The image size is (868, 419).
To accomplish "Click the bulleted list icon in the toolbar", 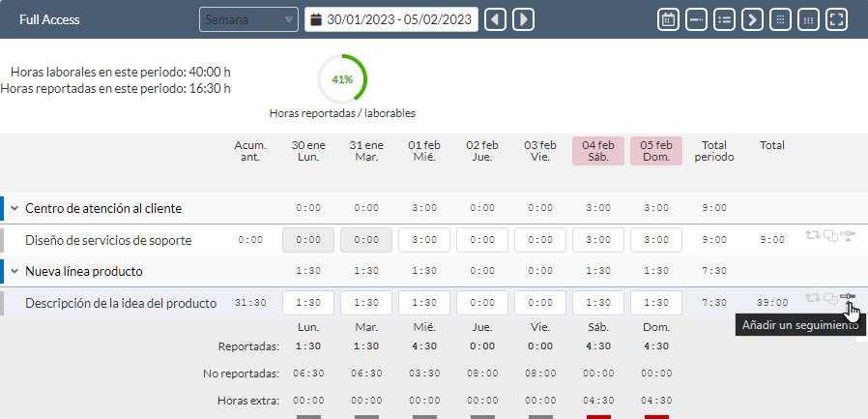I will point(724,19).
